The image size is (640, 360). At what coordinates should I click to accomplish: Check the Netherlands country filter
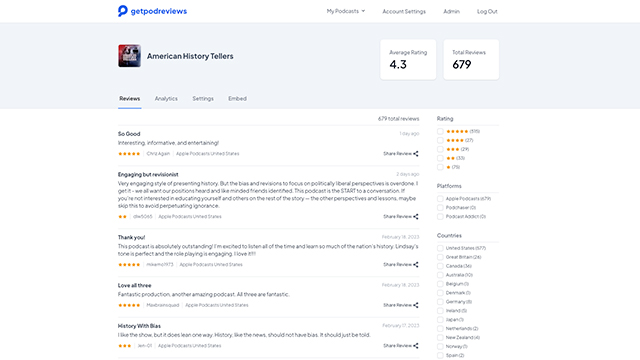pyautogui.click(x=440, y=329)
